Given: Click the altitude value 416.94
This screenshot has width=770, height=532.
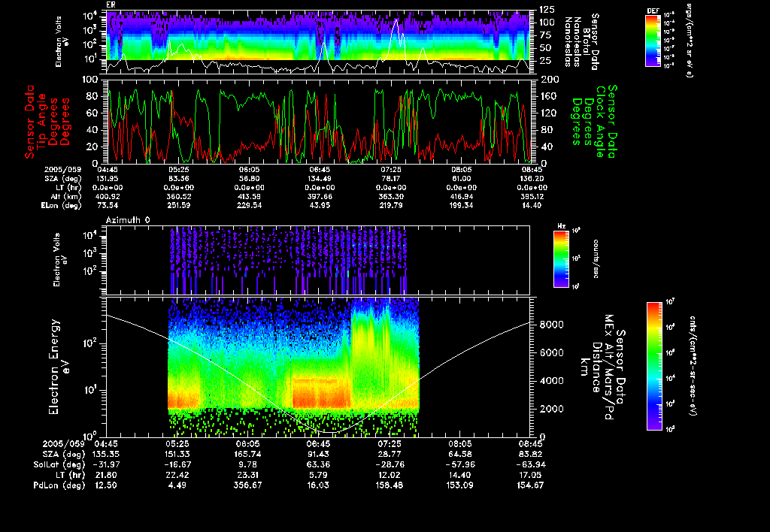Looking at the screenshot, I should pyautogui.click(x=461, y=196).
